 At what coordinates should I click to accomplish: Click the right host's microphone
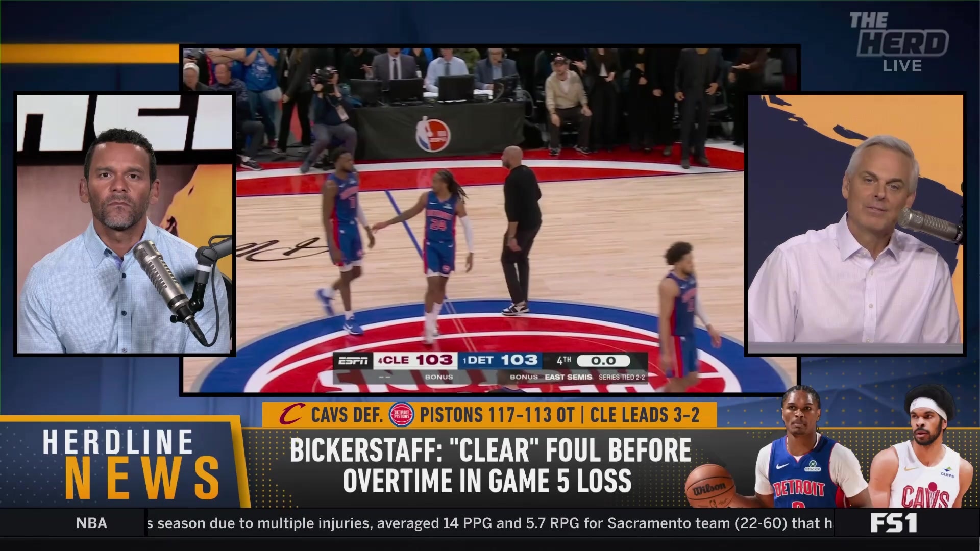pos(930,225)
